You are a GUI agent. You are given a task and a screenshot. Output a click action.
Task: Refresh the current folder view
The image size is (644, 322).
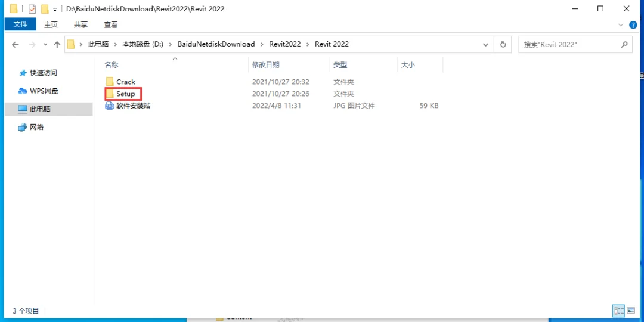pos(503,44)
